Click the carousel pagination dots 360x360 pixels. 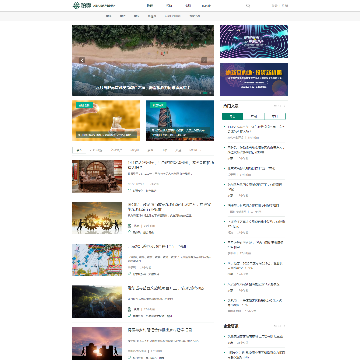206,93
